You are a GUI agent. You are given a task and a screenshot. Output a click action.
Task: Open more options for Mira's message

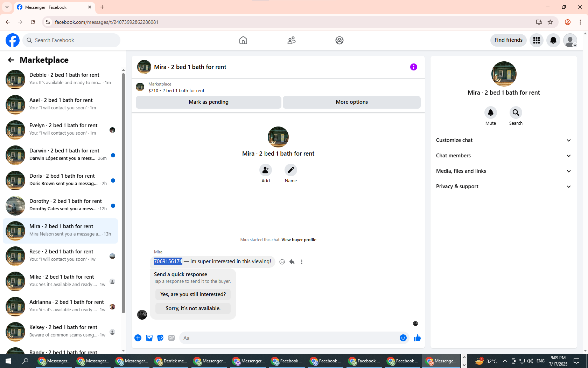302,262
